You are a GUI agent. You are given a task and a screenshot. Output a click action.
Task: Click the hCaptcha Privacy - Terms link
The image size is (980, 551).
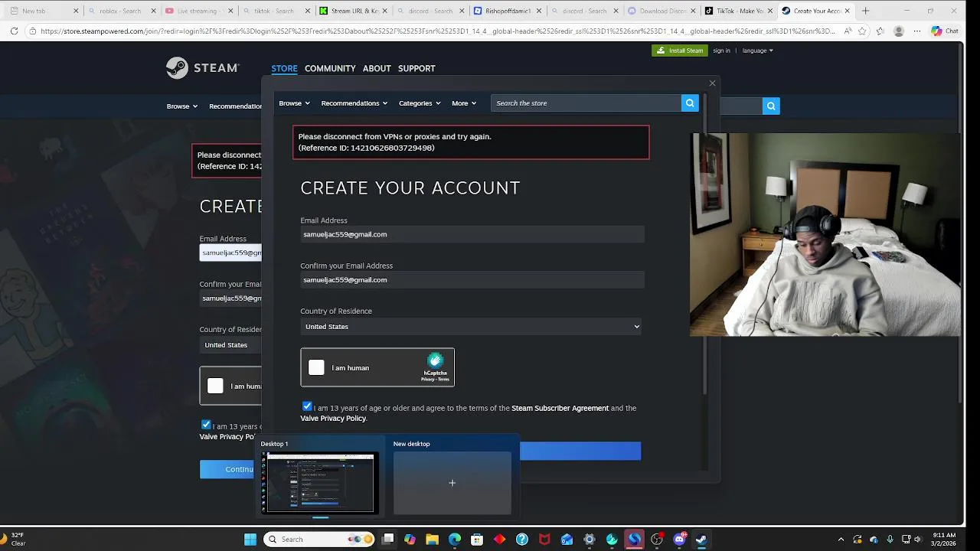pyautogui.click(x=435, y=380)
